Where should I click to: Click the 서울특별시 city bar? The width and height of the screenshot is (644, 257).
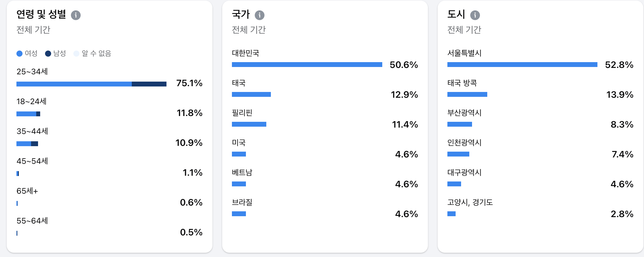(522, 65)
